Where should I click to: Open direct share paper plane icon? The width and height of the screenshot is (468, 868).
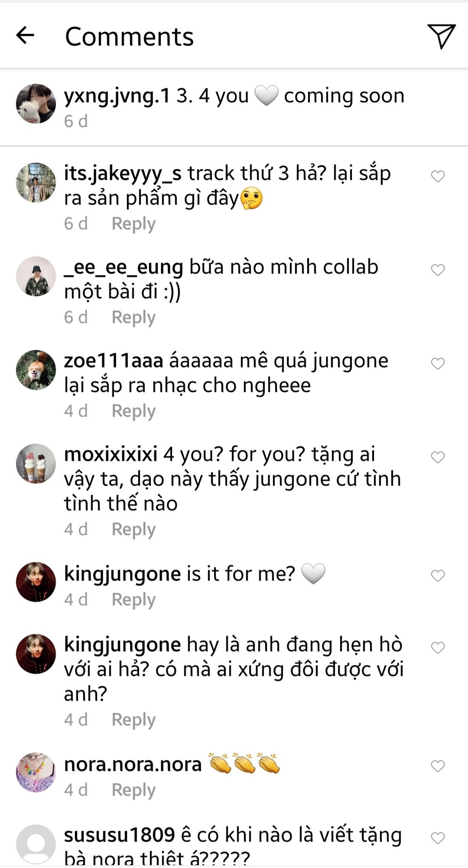coord(441,36)
